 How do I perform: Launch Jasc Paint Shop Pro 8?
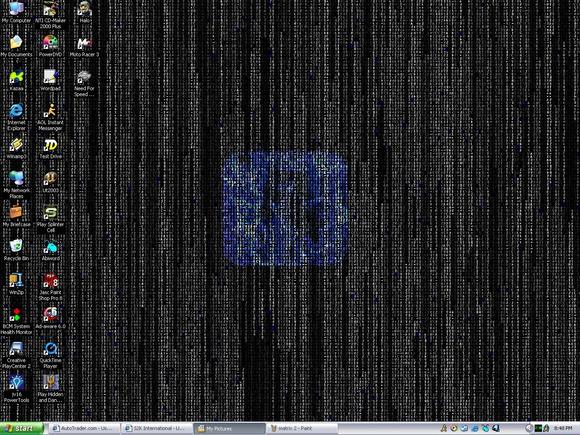(x=50, y=286)
